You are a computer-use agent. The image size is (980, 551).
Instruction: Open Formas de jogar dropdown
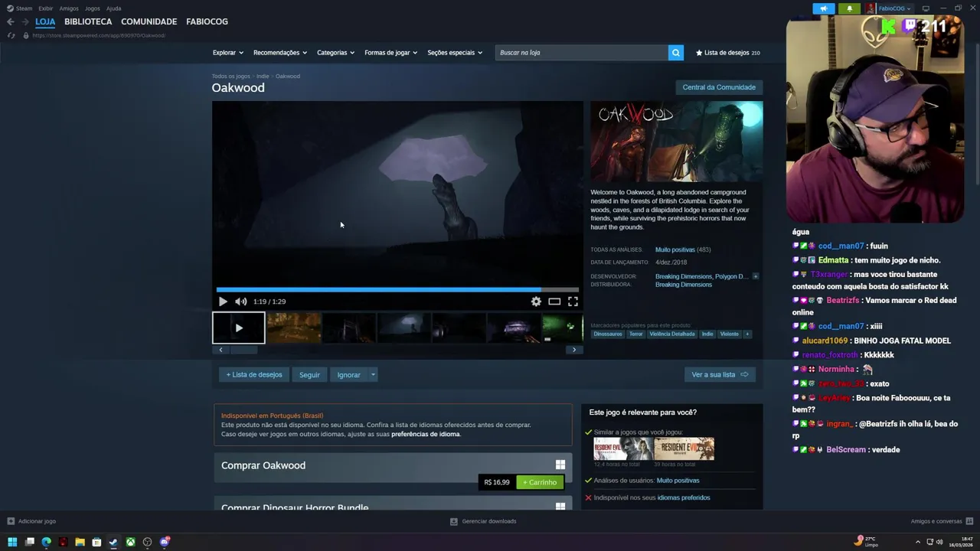point(390,53)
